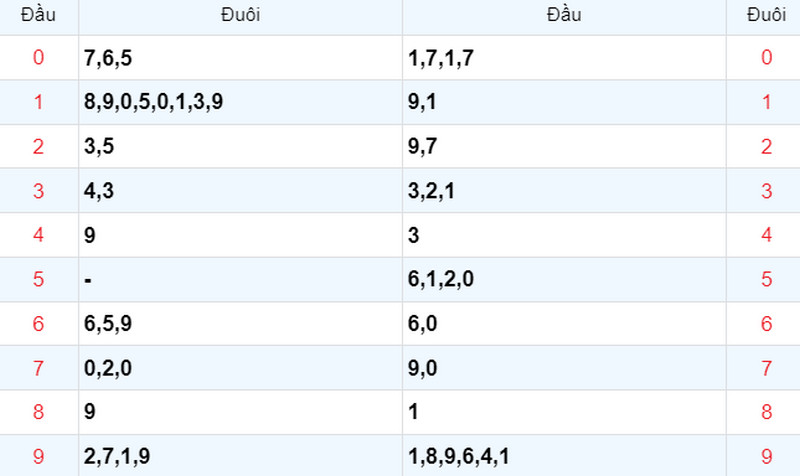
Task: Click the red 7 in left Đầu column
Action: (x=38, y=368)
